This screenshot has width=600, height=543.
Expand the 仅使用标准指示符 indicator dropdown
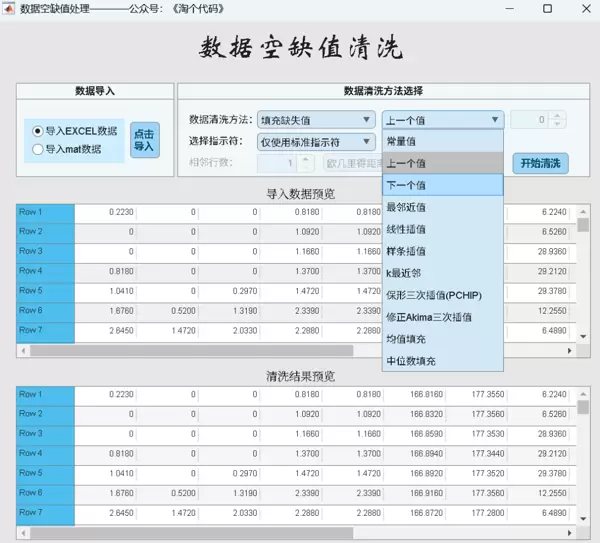tap(316, 142)
